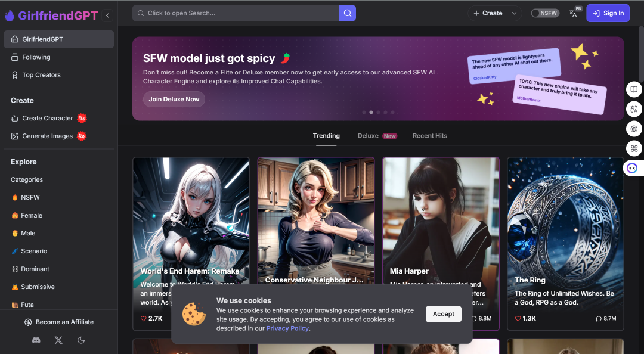Screen dimensions: 644x354
Task: Click the home icon beside GirlfriendGPT
Action: pos(15,39)
